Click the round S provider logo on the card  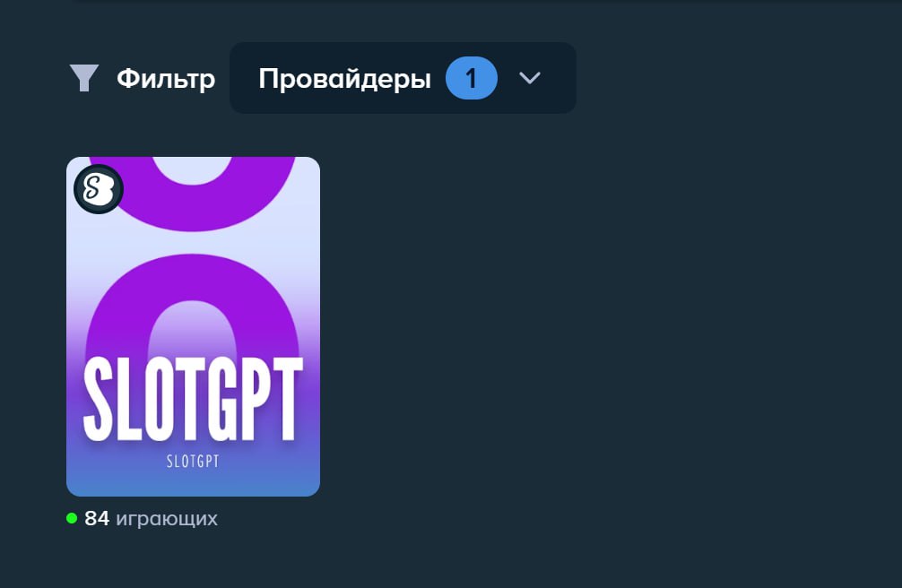[99, 189]
